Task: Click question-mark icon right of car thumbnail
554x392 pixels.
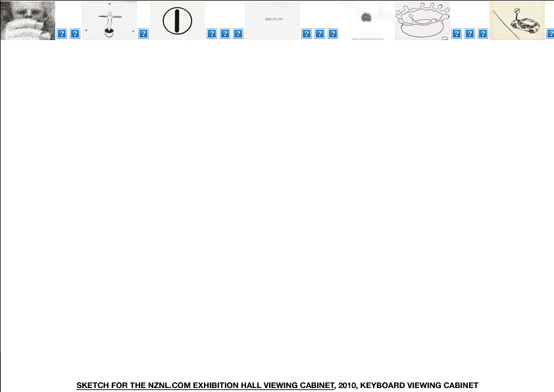Action: point(550,34)
